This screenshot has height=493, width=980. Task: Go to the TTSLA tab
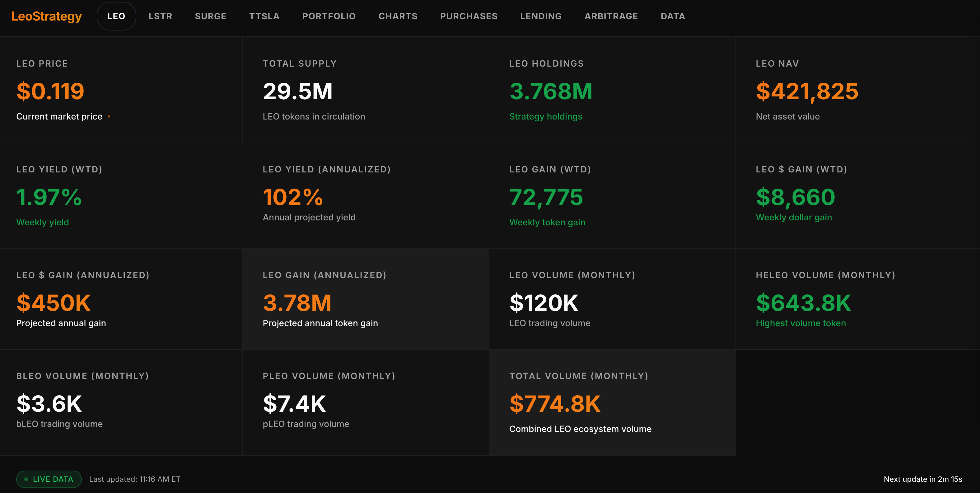coord(264,16)
